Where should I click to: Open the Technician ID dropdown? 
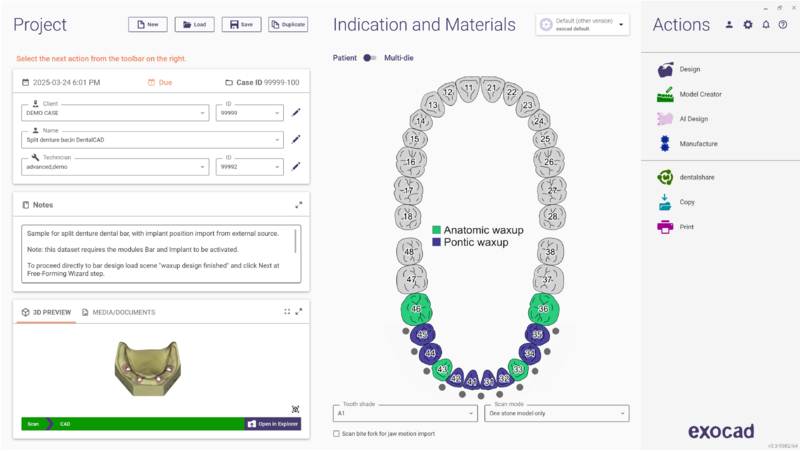[249, 167]
